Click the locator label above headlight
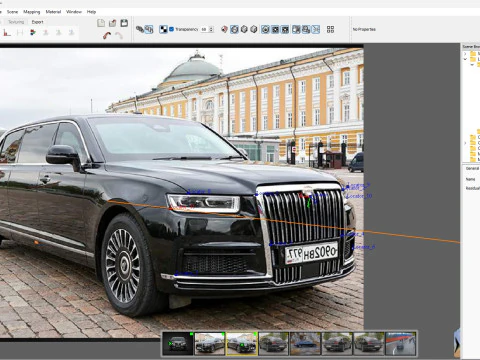The image size is (480, 360). click(x=199, y=191)
